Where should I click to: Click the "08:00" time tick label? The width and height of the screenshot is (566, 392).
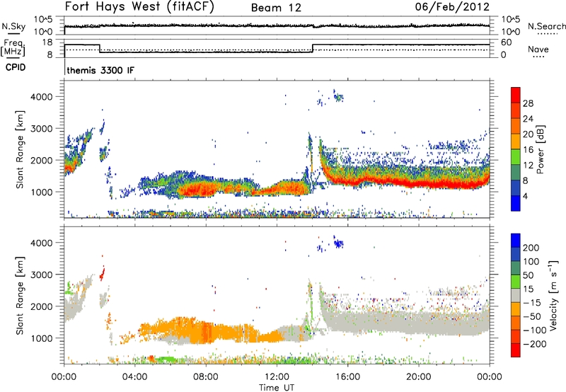click(206, 377)
